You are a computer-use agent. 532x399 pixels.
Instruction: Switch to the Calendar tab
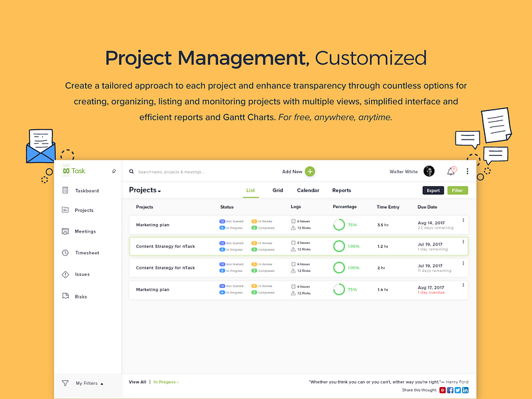(308, 190)
